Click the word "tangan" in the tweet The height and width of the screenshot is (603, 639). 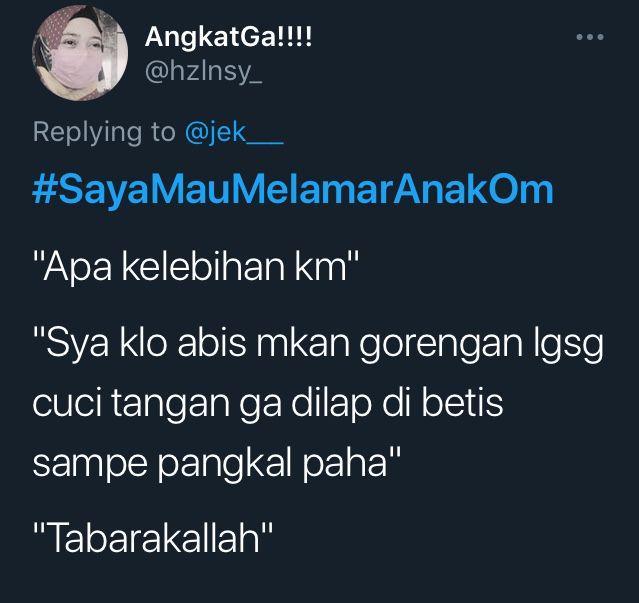click(170, 405)
